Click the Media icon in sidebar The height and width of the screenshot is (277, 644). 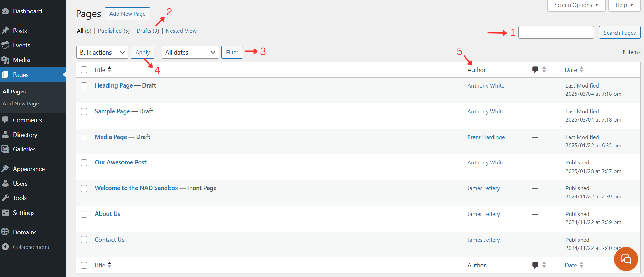tap(5, 60)
